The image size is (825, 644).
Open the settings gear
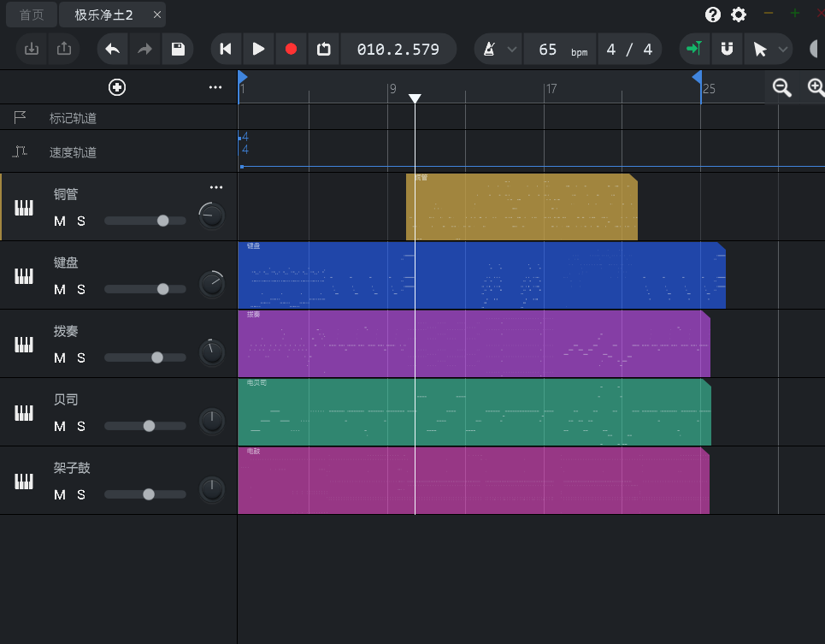tap(739, 15)
